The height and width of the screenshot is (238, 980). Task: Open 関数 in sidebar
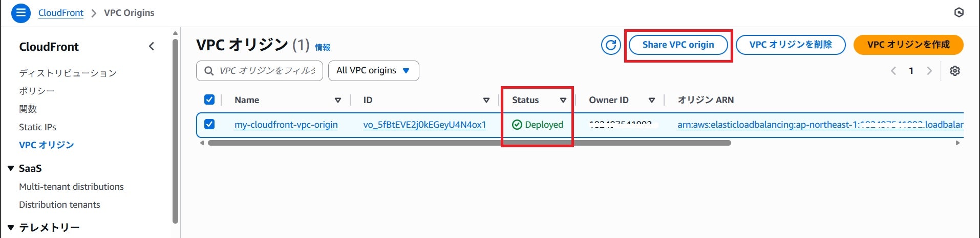pos(28,109)
